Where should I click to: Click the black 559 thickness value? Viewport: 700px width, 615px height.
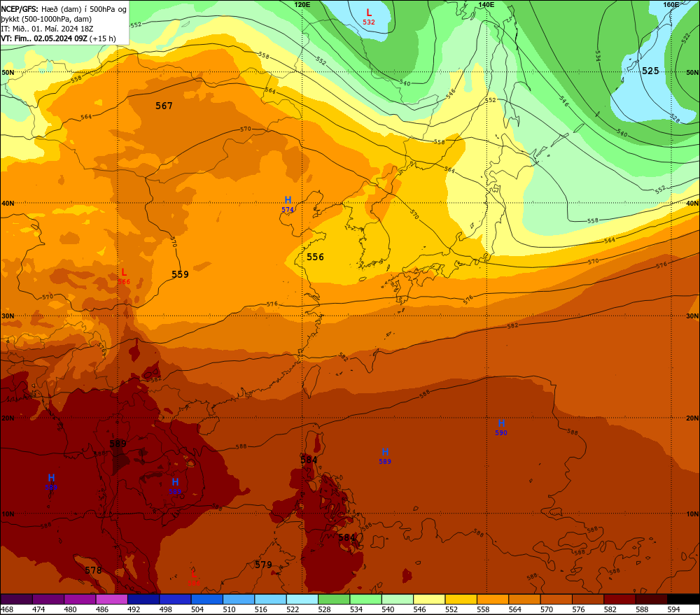click(x=181, y=274)
